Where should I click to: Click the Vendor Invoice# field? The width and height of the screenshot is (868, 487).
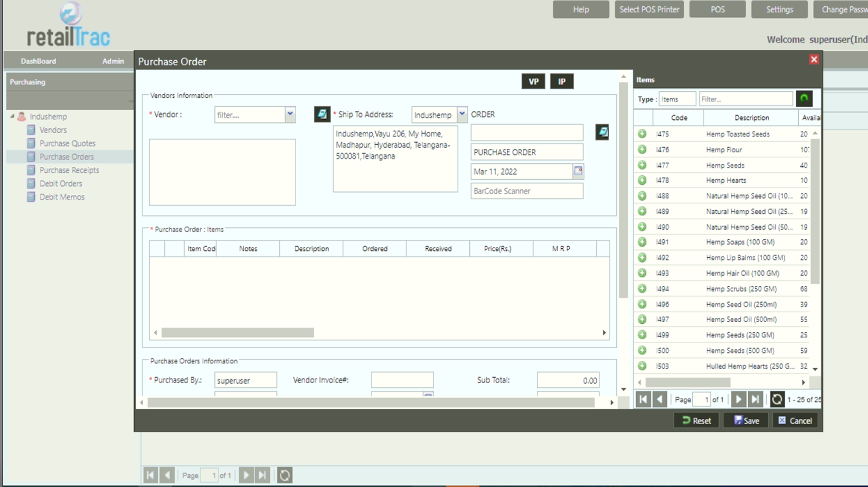(x=402, y=380)
